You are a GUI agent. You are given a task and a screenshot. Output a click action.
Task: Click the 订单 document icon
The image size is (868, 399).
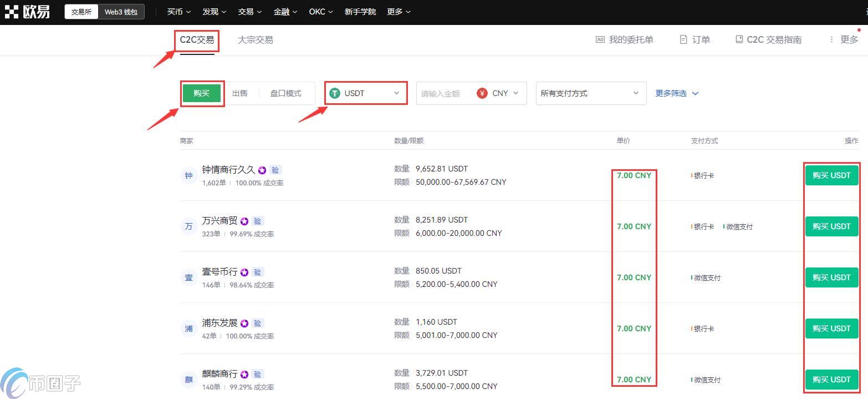pyautogui.click(x=683, y=40)
